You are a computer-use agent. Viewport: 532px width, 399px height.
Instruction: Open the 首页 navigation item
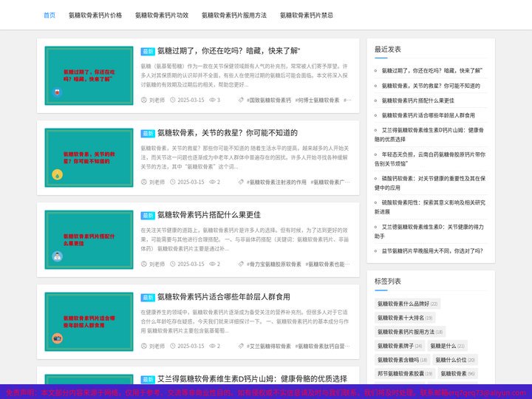tap(50, 16)
